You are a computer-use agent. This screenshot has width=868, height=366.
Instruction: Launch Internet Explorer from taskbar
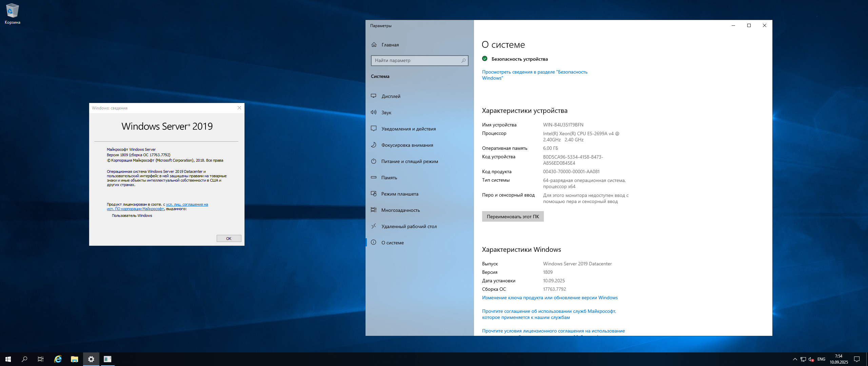(x=58, y=359)
